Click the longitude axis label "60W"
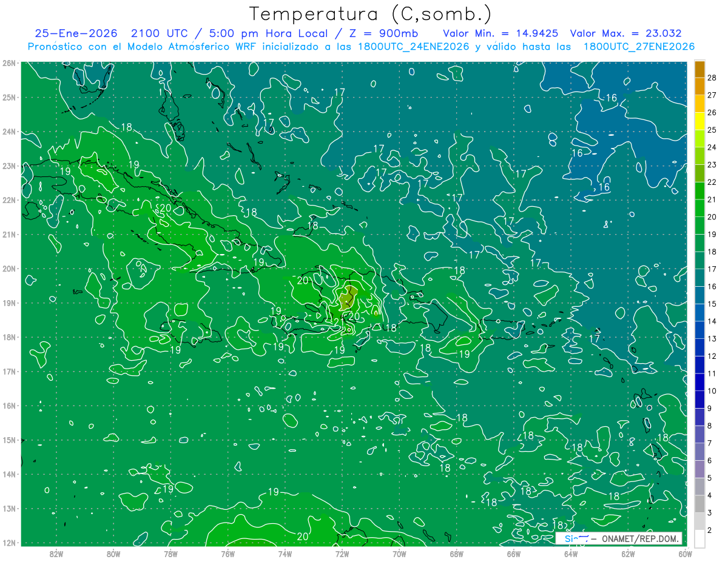728x562 pixels. point(685,554)
